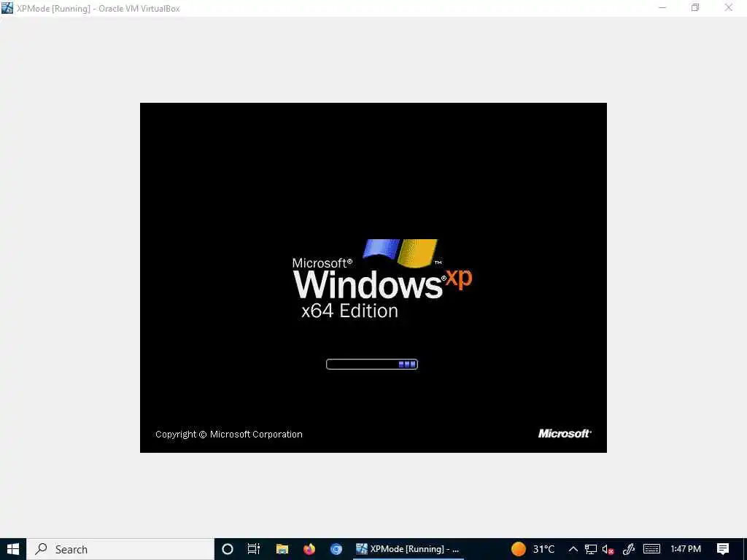This screenshot has width=747, height=560.
Task: Open the Windows Start menu
Action: pos(13,549)
